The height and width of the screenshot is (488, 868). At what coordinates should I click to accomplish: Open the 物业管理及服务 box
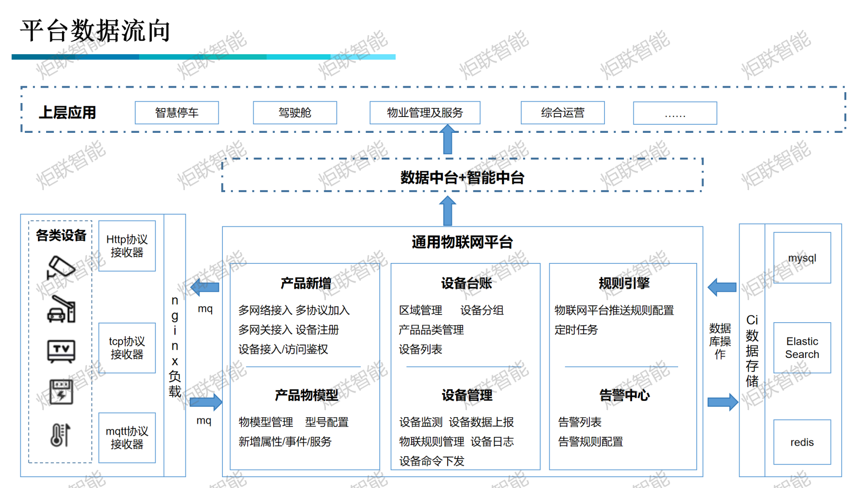(x=425, y=113)
